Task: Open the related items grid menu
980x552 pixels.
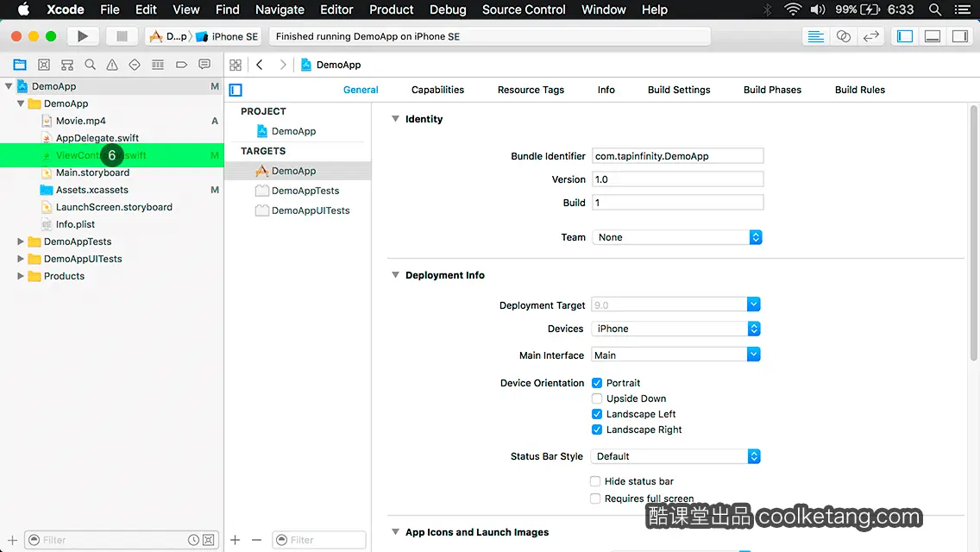Action: tap(236, 65)
